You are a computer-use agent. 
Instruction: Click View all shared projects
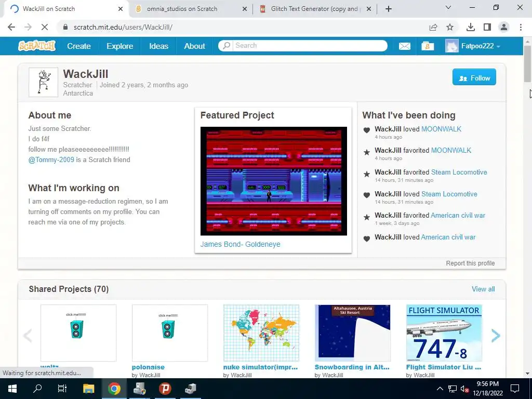(483, 289)
